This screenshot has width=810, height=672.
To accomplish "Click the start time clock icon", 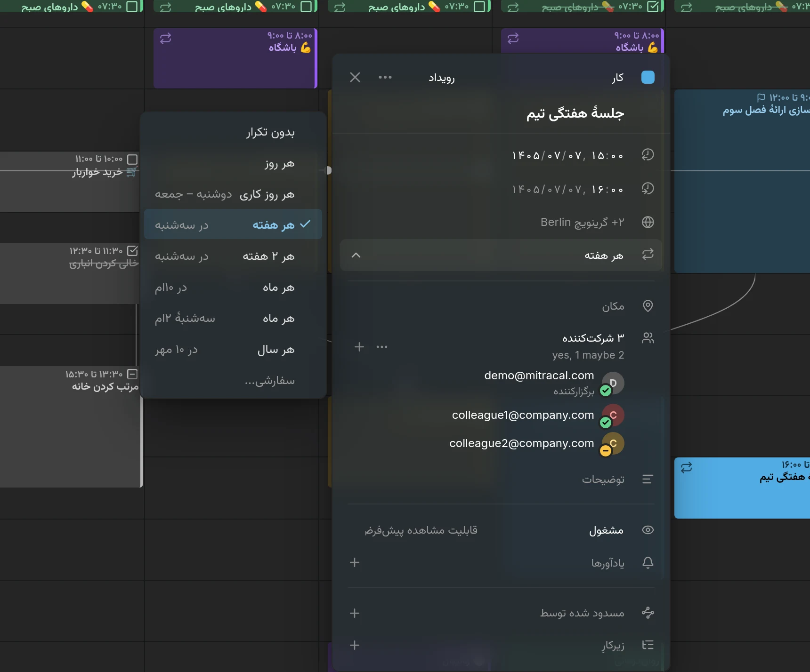I will click(x=648, y=155).
